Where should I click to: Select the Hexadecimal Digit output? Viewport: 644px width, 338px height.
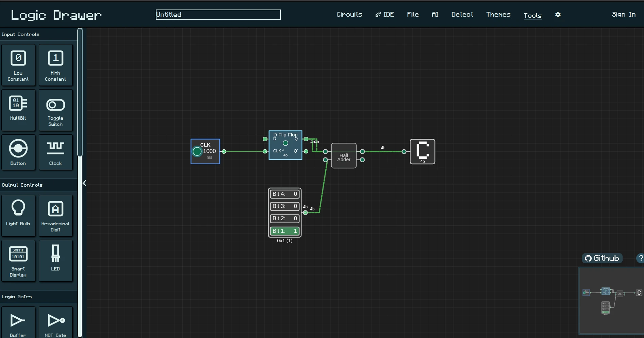coord(55,215)
